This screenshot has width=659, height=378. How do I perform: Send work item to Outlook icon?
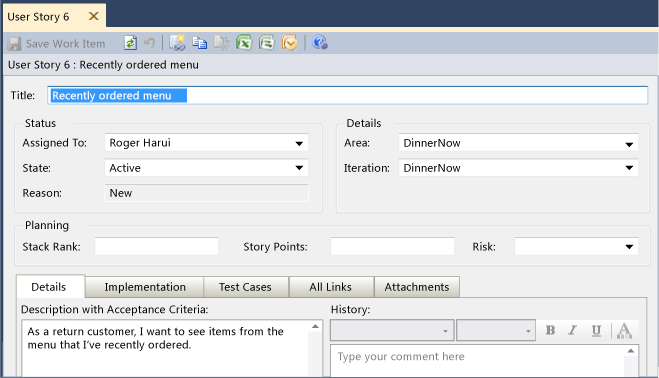pos(289,43)
